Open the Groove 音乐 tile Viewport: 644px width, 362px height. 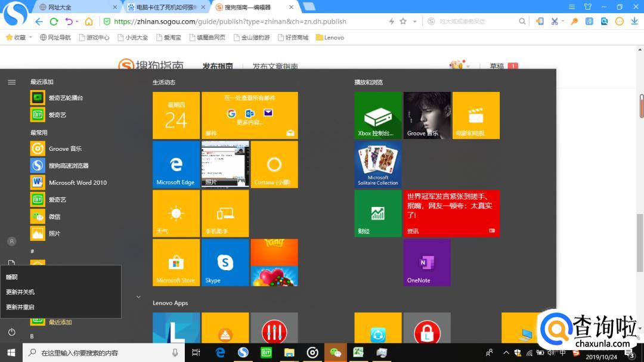(427, 116)
